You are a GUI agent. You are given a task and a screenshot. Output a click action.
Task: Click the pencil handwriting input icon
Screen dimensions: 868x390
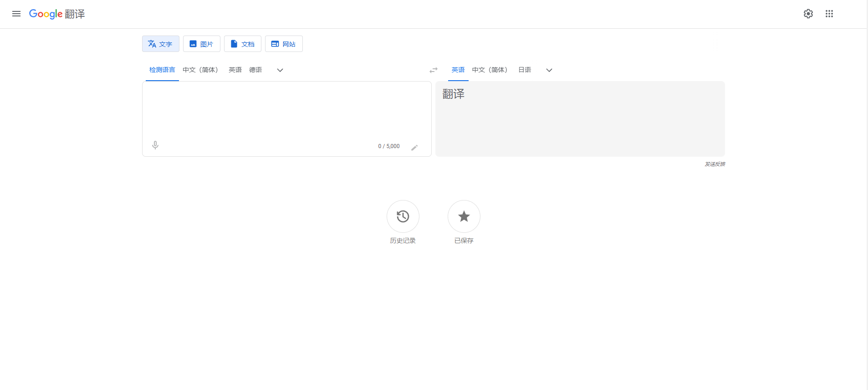[414, 147]
